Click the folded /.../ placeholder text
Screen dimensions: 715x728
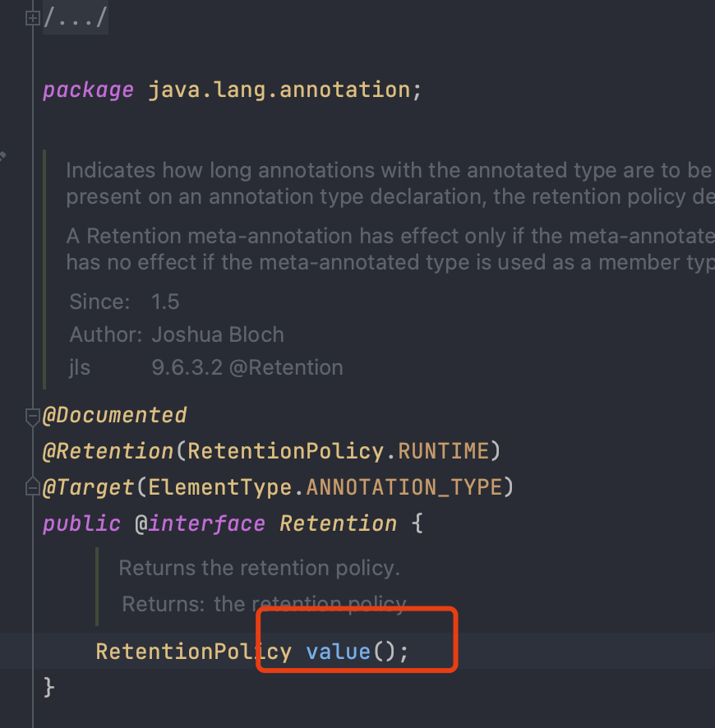[x=76, y=18]
